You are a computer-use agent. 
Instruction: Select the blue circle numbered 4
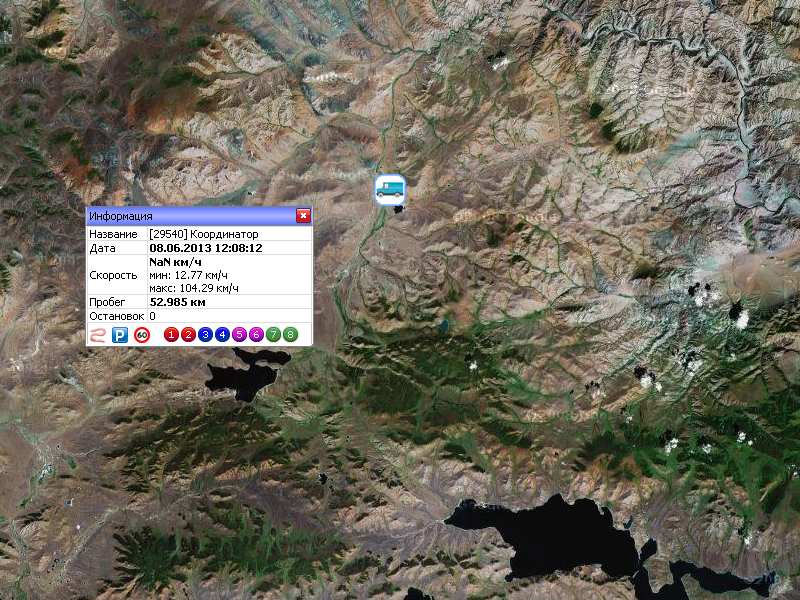click(222, 335)
